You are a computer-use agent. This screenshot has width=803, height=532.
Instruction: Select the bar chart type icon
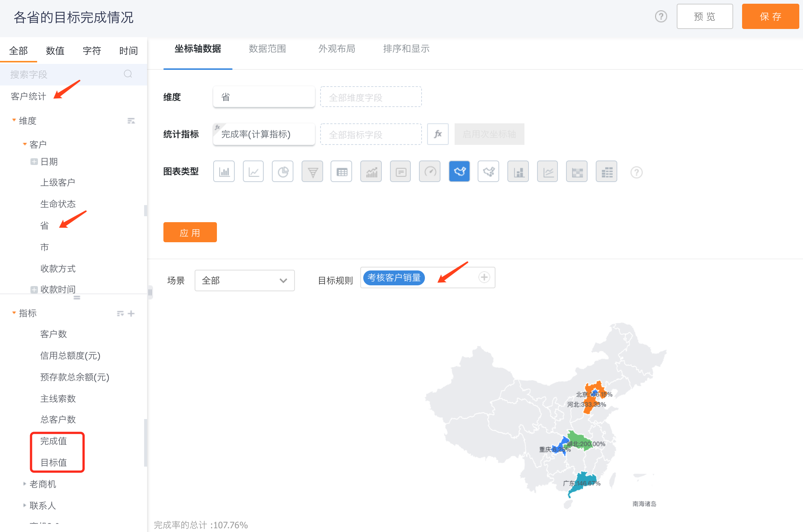click(x=224, y=172)
